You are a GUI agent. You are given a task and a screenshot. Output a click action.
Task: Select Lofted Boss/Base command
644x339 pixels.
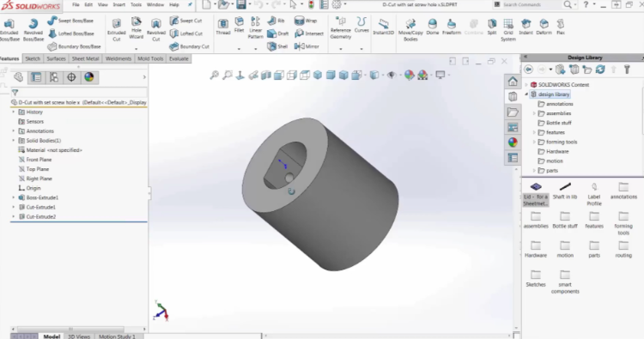coord(71,33)
